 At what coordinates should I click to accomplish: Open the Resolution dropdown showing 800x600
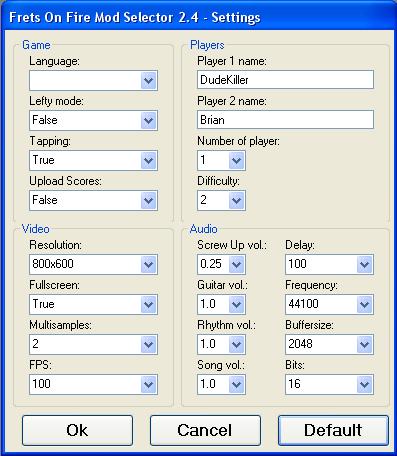coord(93,264)
